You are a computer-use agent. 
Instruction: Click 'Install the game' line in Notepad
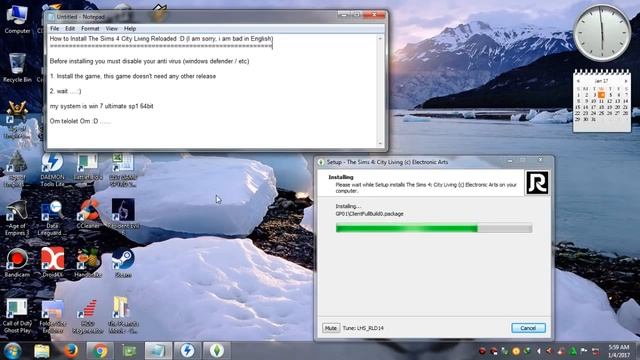click(133, 76)
